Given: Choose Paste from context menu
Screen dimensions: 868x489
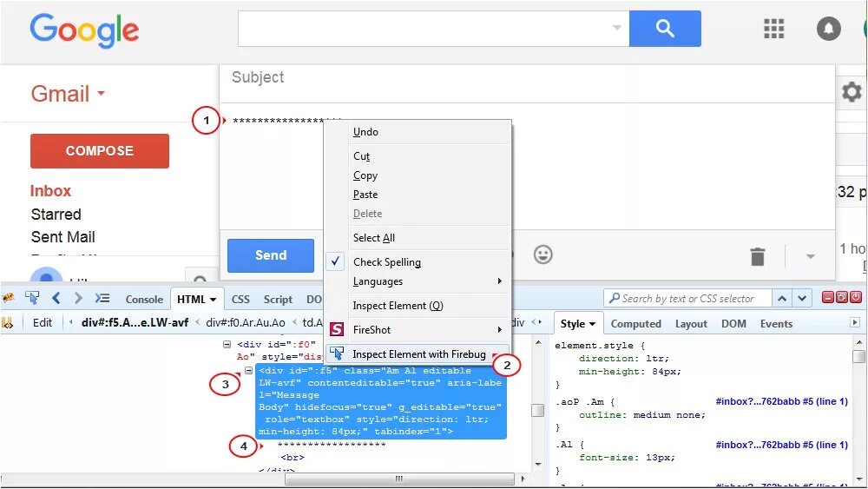Looking at the screenshot, I should pos(365,195).
